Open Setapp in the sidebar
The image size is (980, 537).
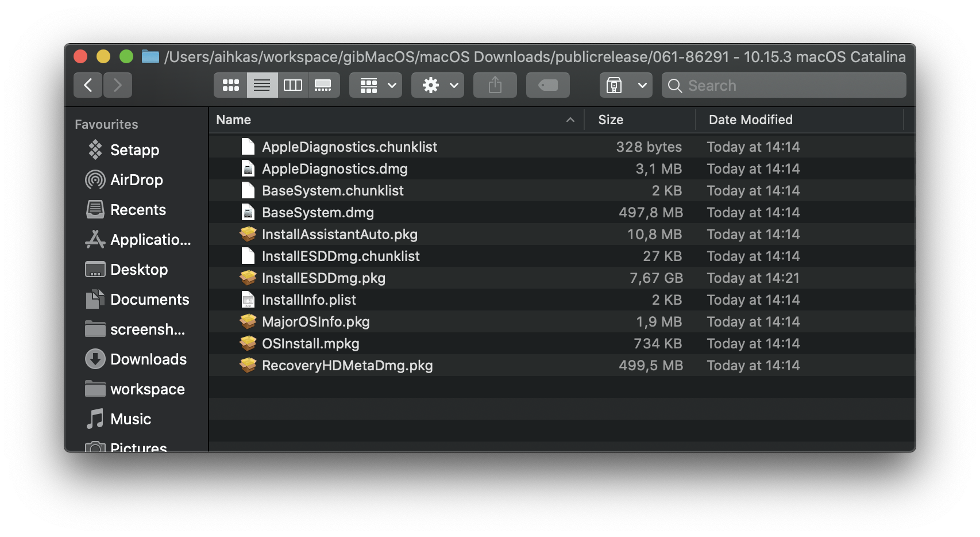coord(137,150)
